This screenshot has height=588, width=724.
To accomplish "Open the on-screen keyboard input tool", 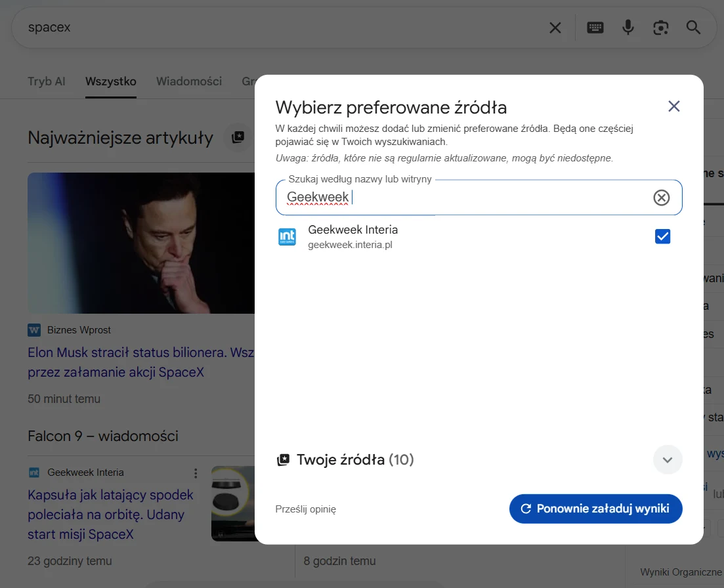I will tap(595, 28).
